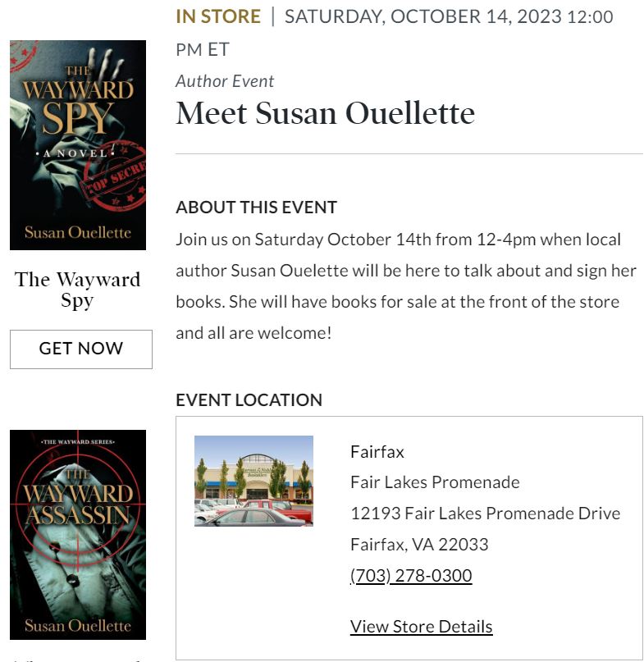
Task: Select the Saturday, October 14, 2023 date text
Action: pos(423,17)
